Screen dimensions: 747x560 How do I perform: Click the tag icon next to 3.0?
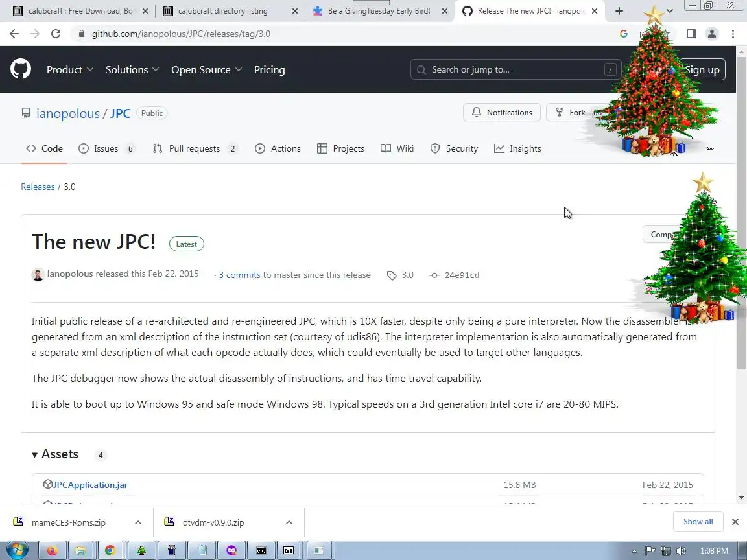point(392,275)
